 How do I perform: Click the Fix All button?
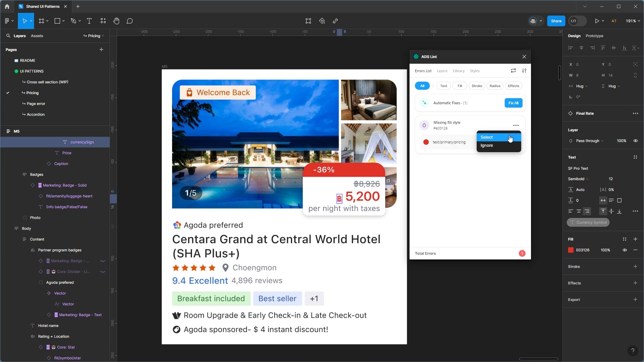pyautogui.click(x=513, y=103)
